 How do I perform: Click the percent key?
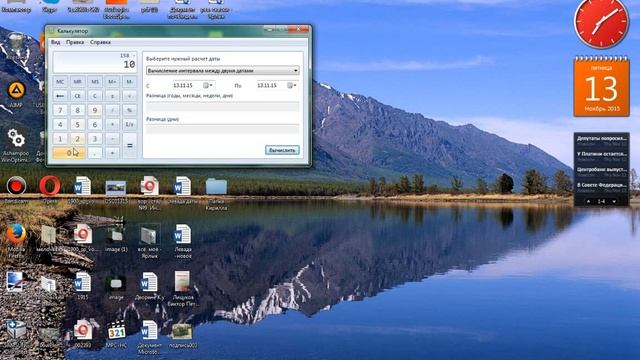coord(130,110)
